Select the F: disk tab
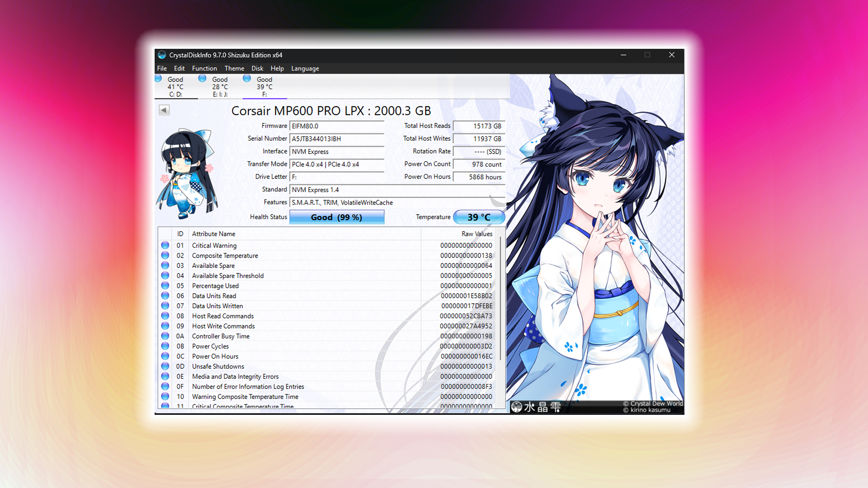The width and height of the screenshot is (868, 488). (x=264, y=86)
